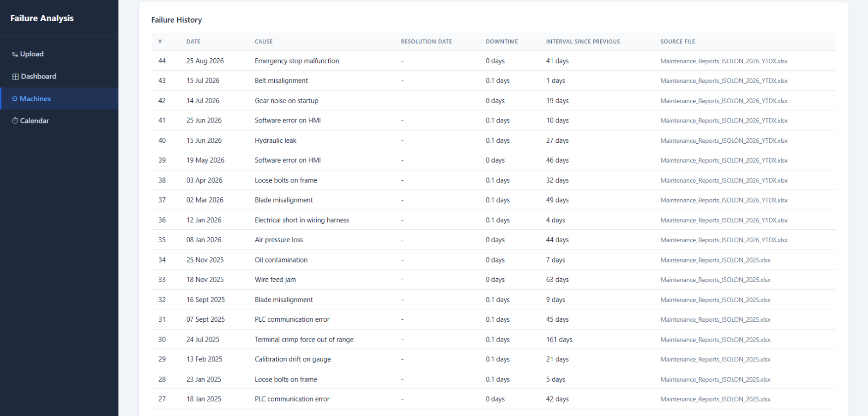This screenshot has width=868, height=416.
Task: Click the INTERVAL SINCE PREVIOUS header
Action: tap(583, 42)
